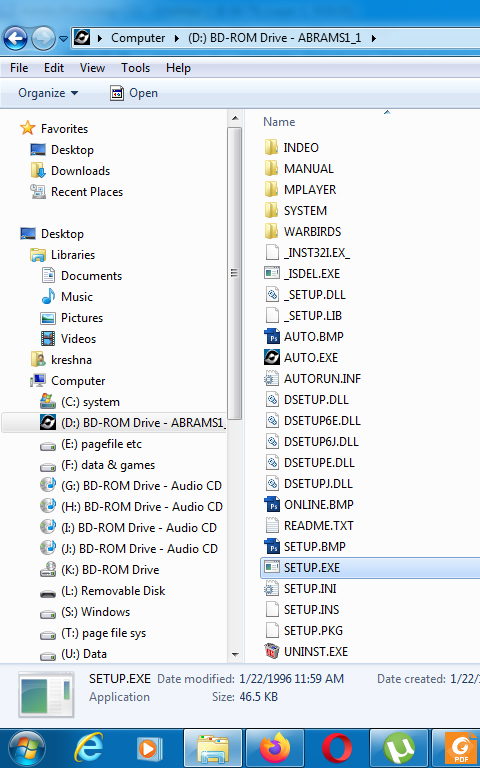Open uTorrent from the taskbar
This screenshot has width=480, height=768.
(399, 748)
